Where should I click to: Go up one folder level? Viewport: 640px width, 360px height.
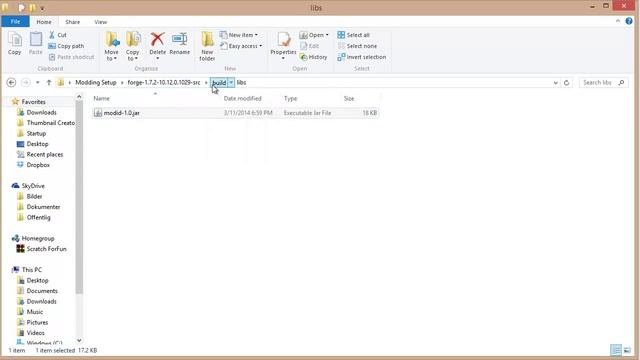pos(49,82)
